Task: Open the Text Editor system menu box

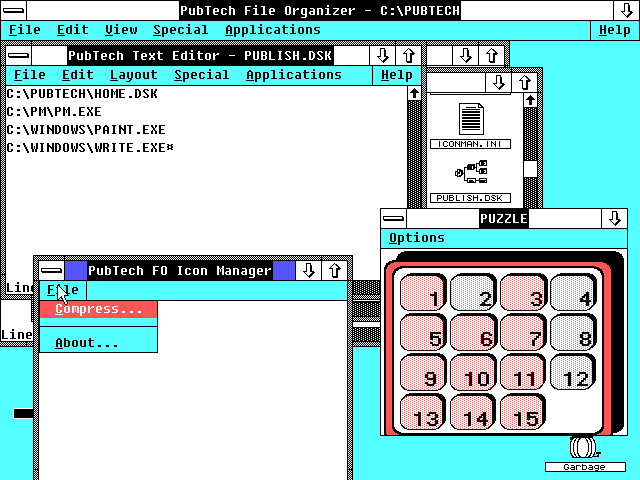Action: (19, 56)
